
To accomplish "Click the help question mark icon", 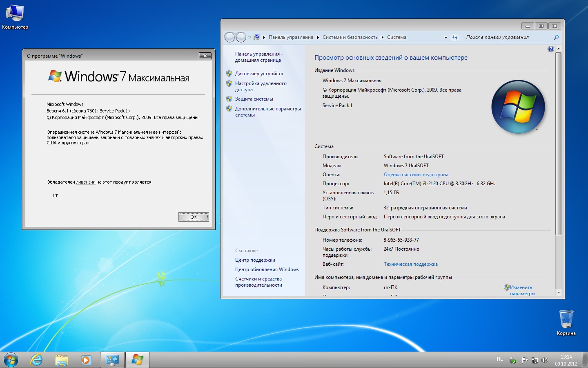I will (x=550, y=49).
